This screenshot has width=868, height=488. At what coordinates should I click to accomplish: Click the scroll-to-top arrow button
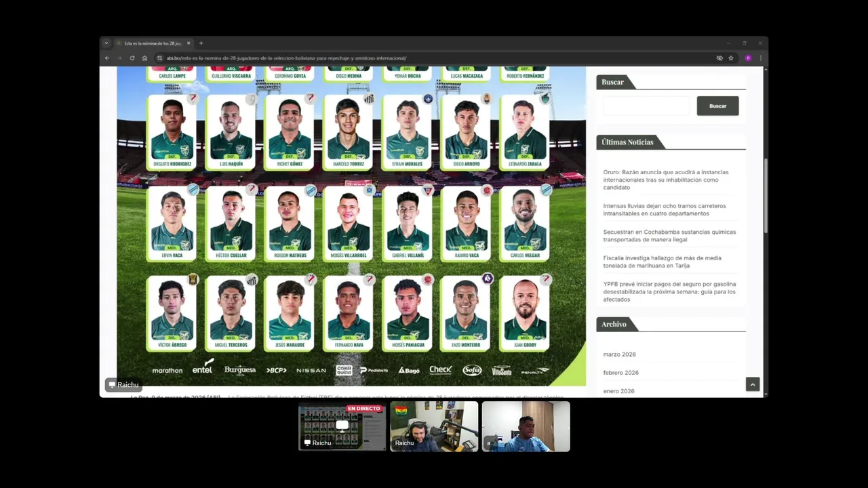[x=753, y=384]
